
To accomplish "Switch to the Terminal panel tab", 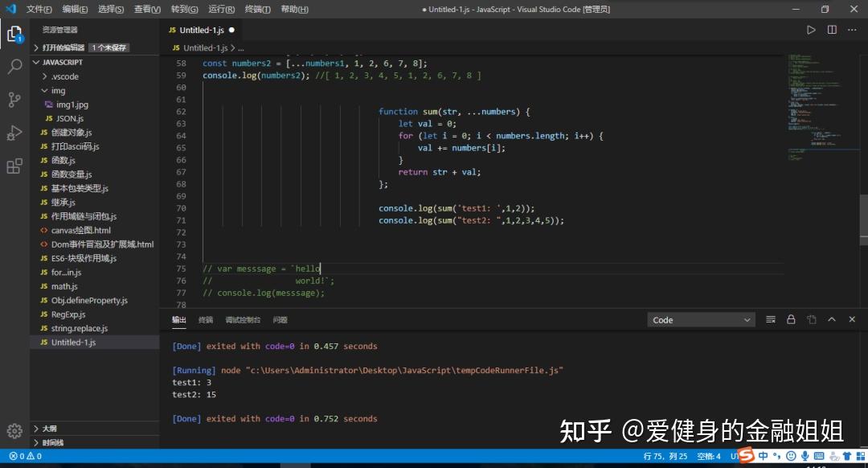I will [206, 319].
